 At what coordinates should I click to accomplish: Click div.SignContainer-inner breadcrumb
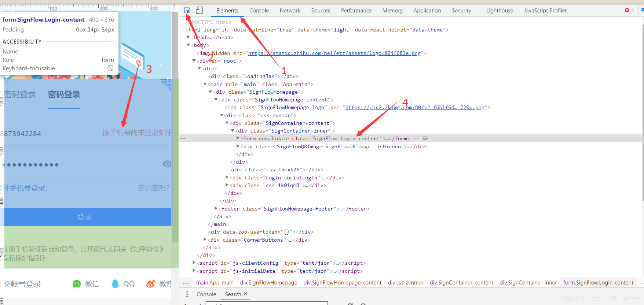(528, 283)
